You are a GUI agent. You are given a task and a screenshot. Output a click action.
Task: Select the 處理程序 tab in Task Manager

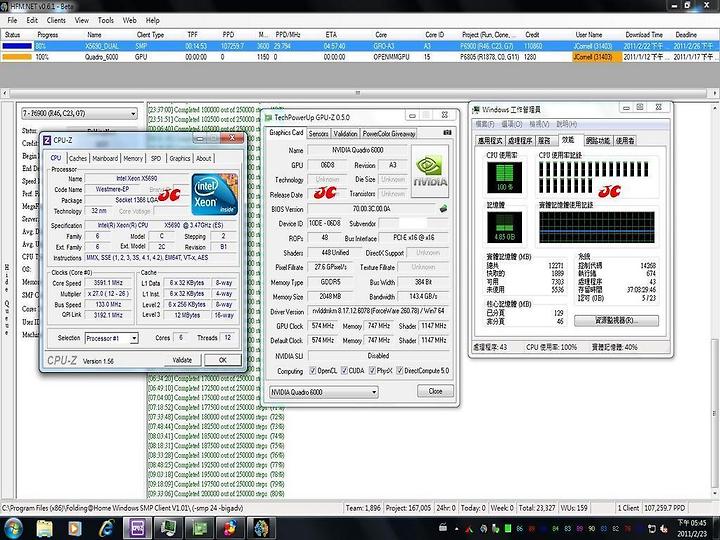[520, 141]
